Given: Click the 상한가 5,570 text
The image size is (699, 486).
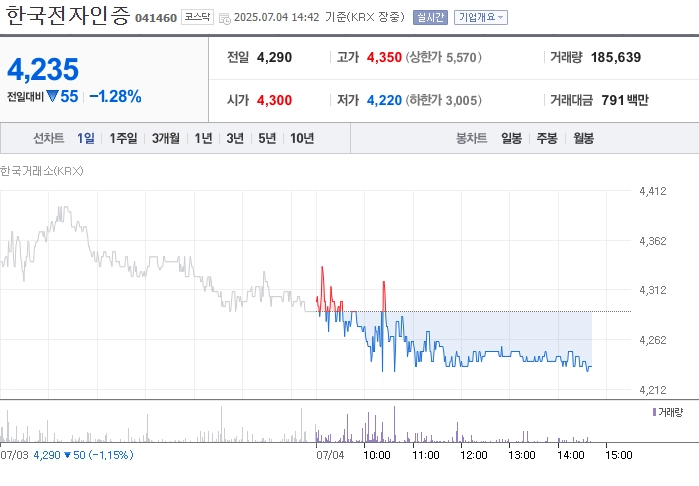Looking at the screenshot, I should (x=444, y=58).
